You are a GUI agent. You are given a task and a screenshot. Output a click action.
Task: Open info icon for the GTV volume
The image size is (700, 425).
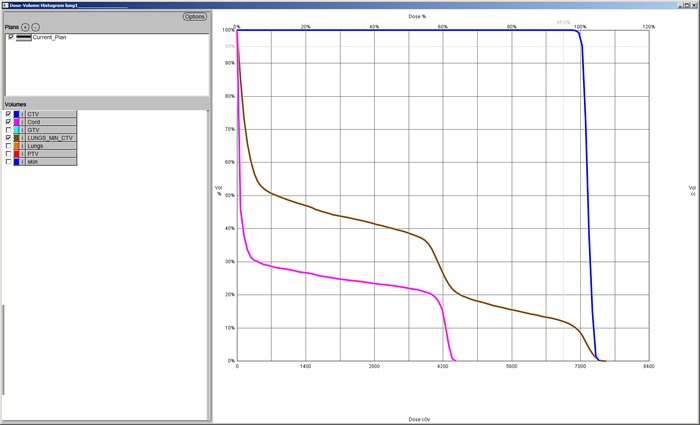[x=23, y=130]
